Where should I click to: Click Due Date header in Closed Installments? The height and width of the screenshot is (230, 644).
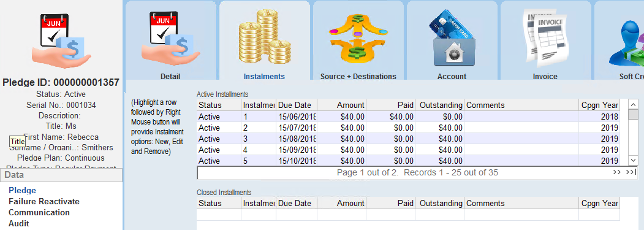pos(297,203)
